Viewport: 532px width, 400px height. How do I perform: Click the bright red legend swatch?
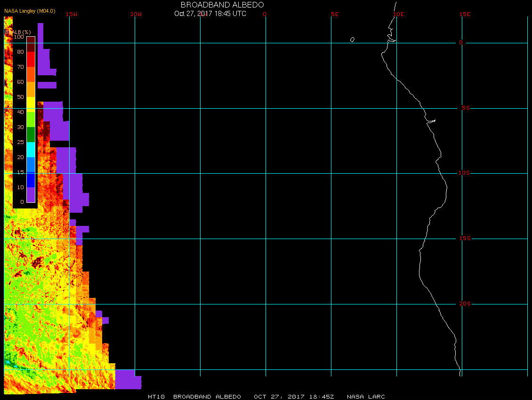click(x=31, y=59)
